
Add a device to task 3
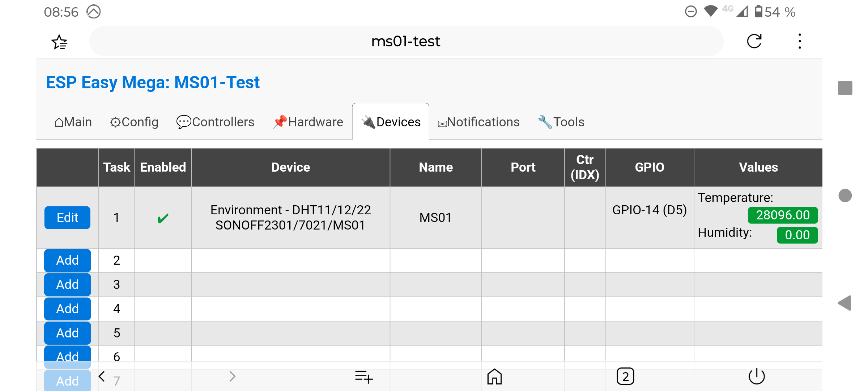tap(68, 285)
